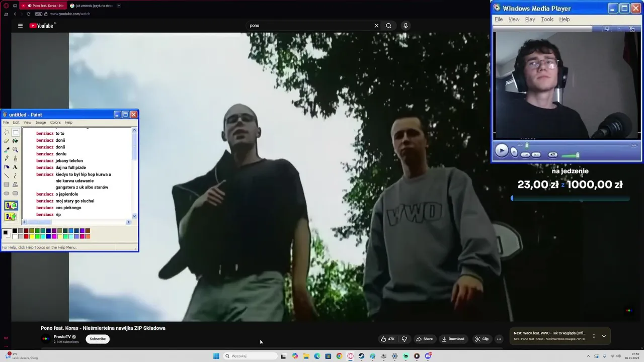Image resolution: width=644 pixels, height=362 pixels.
Task: Pick the red color swatch in Paint palette
Action: tap(26, 236)
